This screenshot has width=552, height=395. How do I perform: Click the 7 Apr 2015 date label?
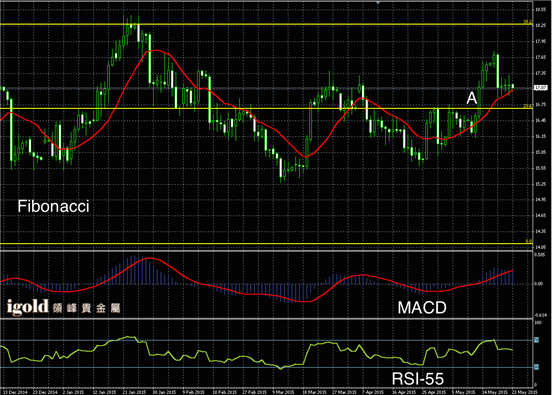(x=372, y=392)
